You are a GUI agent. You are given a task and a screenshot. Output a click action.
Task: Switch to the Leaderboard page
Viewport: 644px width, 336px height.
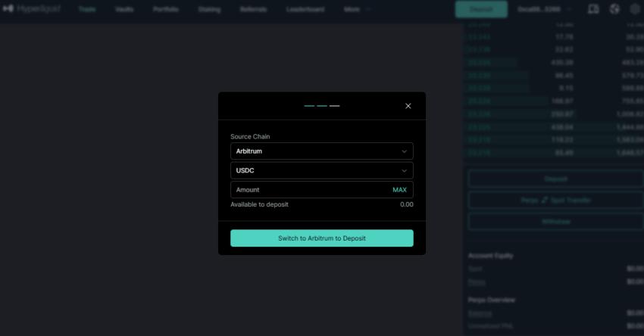pyautogui.click(x=305, y=9)
